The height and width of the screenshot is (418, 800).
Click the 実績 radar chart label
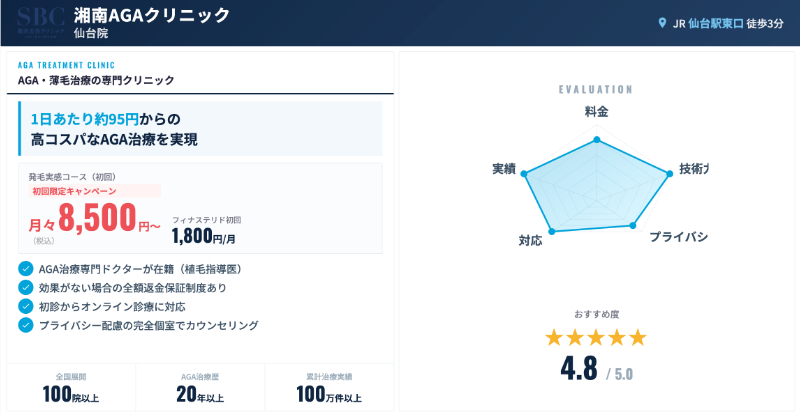click(x=504, y=168)
